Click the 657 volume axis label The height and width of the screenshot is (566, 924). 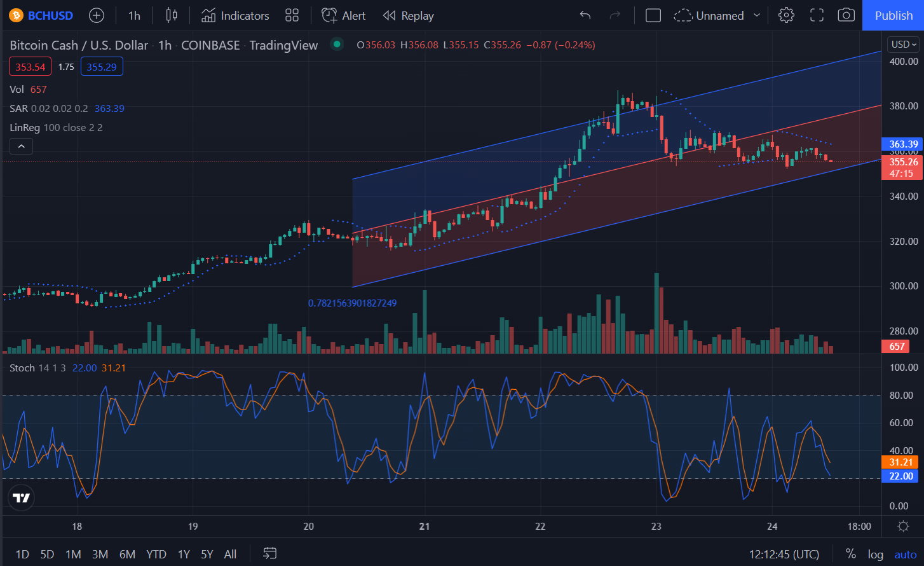(897, 347)
